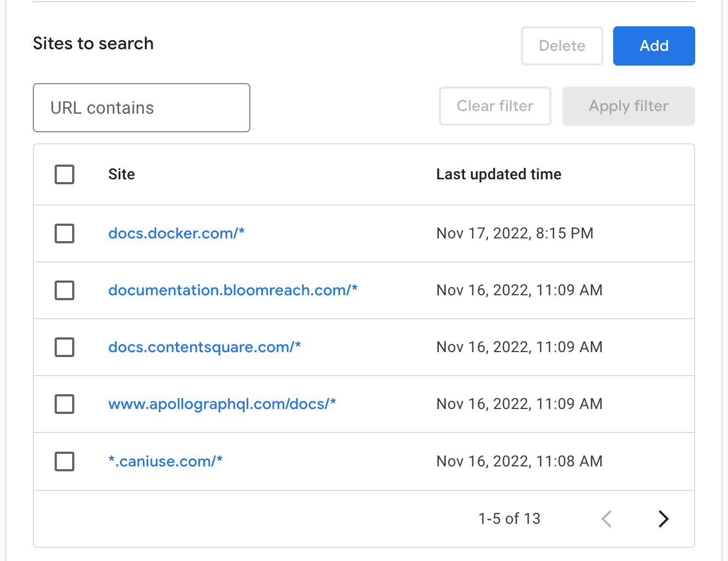Click the Delete button
The width and height of the screenshot is (728, 561).
pos(562,46)
